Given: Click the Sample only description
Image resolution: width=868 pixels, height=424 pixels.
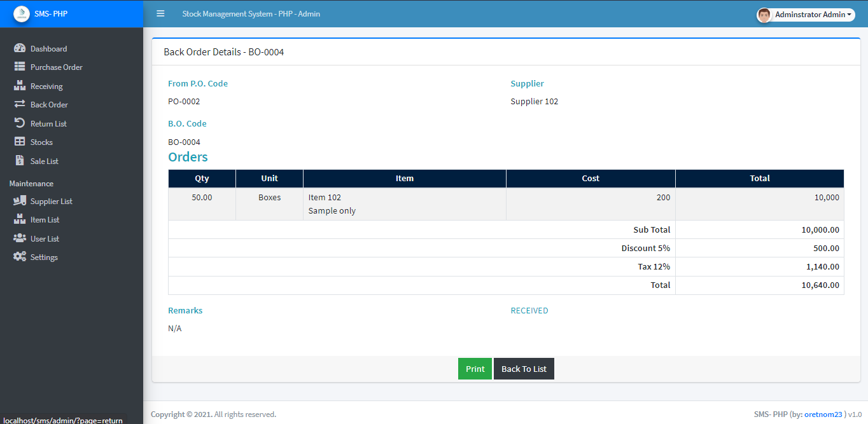Looking at the screenshot, I should click(x=332, y=210).
